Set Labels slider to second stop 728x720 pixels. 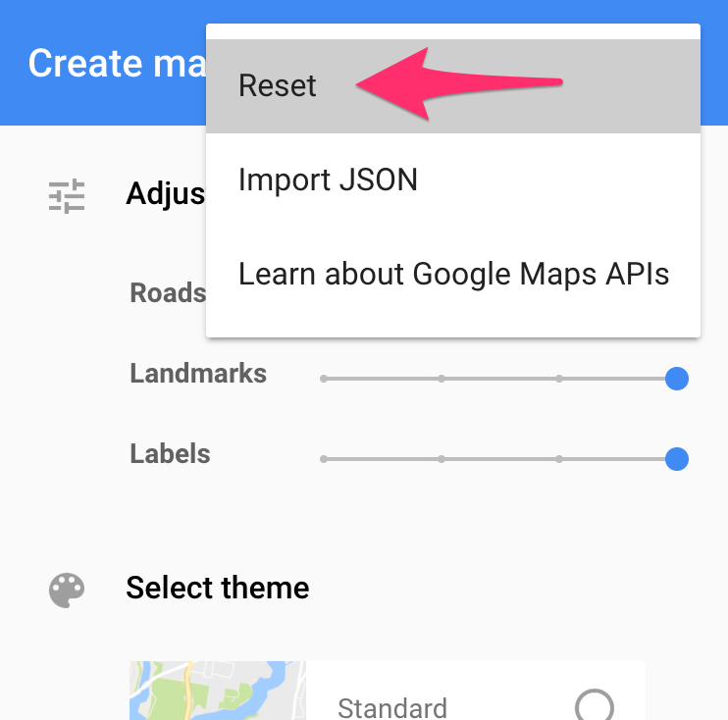point(442,459)
